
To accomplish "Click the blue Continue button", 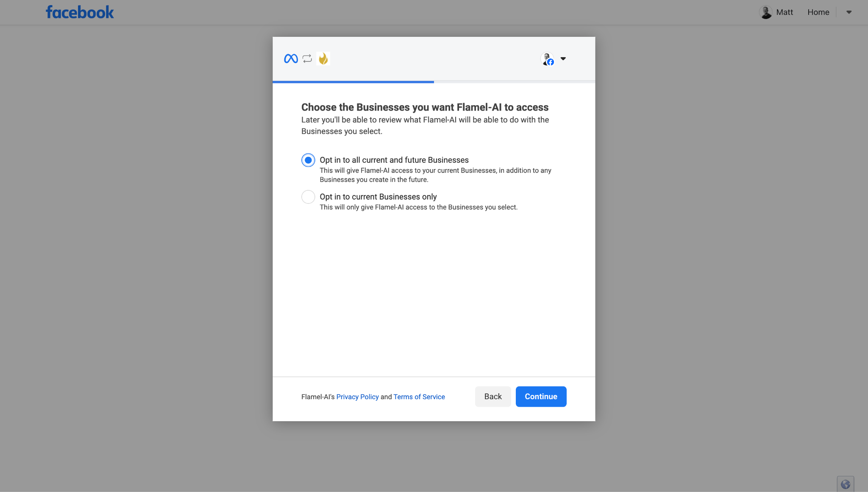I will (x=541, y=397).
